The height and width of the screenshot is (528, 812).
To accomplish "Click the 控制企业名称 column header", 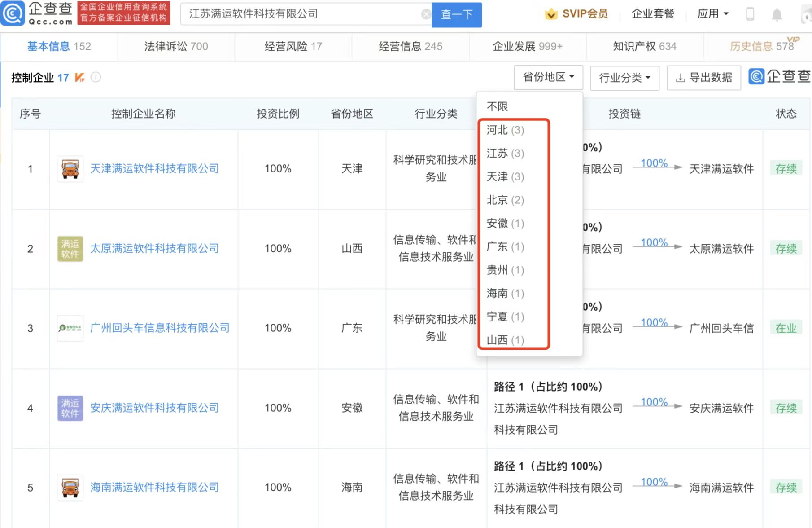I will click(143, 114).
